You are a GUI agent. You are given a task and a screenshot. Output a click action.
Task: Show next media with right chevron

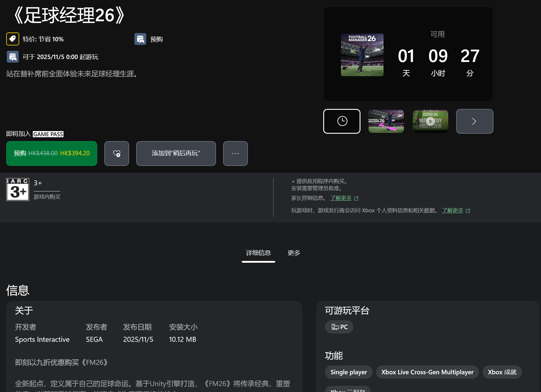point(475,121)
